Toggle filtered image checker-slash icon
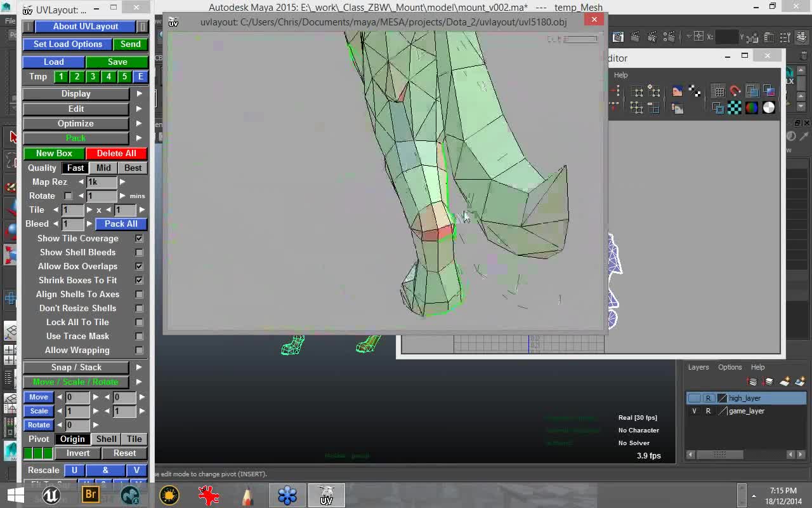 point(695,91)
